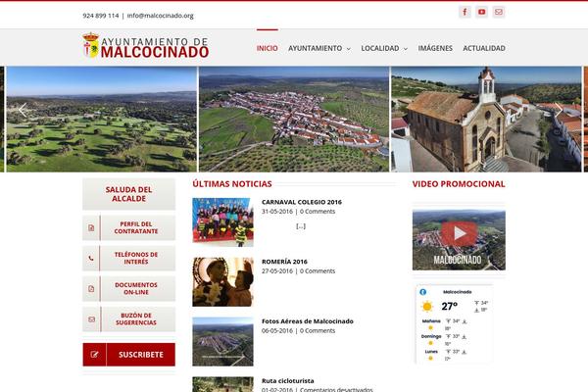The width and height of the screenshot is (588, 392).
Task: Click the weather widget info icon
Action: click(423, 292)
